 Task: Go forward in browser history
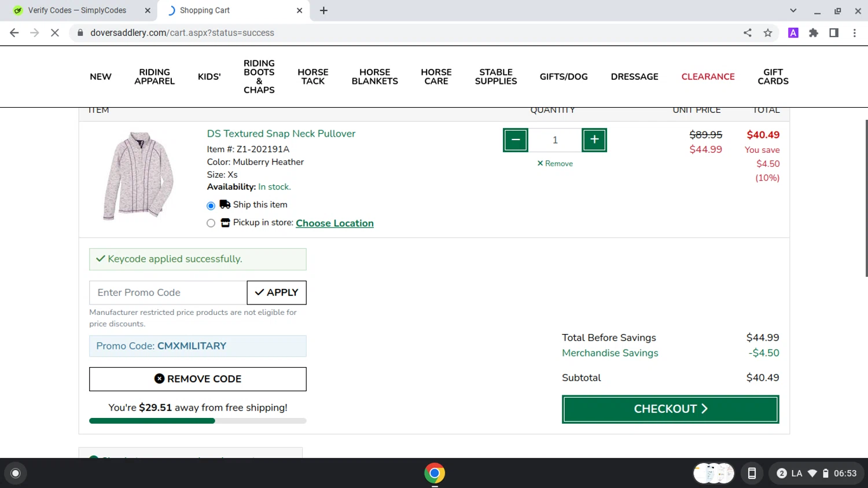35,33
